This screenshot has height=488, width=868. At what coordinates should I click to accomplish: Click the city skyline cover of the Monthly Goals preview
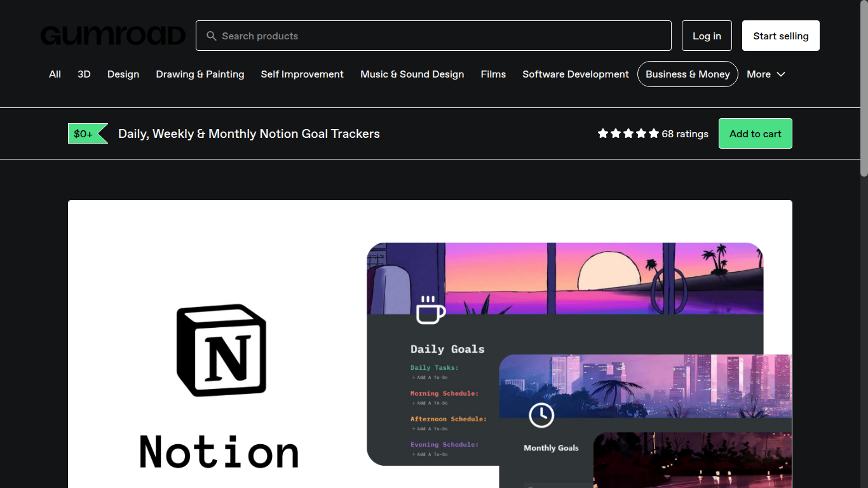tap(646, 386)
